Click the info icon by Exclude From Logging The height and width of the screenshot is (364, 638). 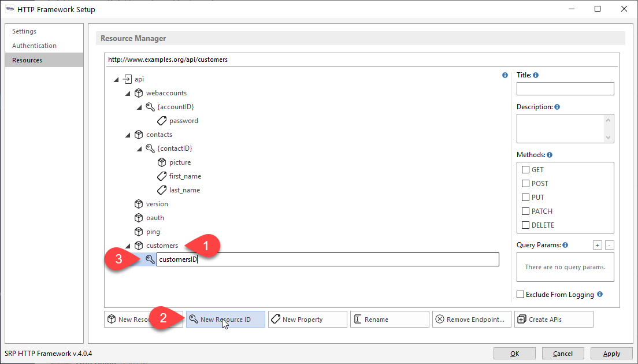600,294
